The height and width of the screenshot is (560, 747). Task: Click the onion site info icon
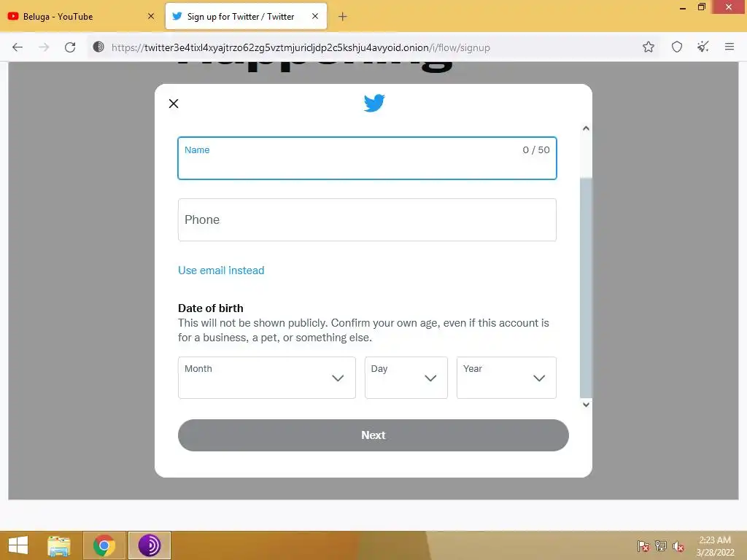[98, 47]
